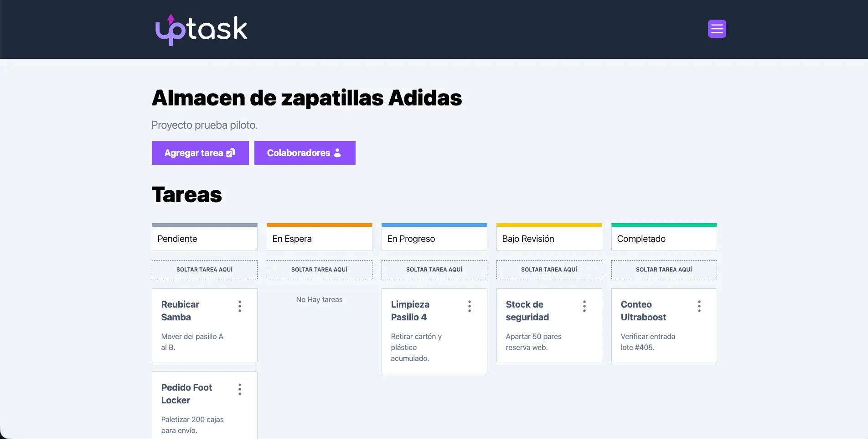Open three-dot menu on Stock de seguridad
868x439 pixels.
[584, 306]
